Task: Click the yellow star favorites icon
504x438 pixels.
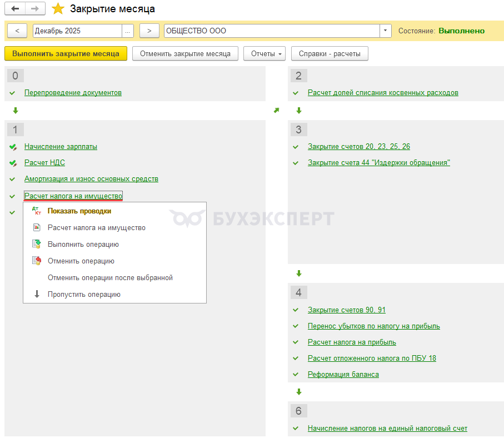Action: [x=58, y=9]
